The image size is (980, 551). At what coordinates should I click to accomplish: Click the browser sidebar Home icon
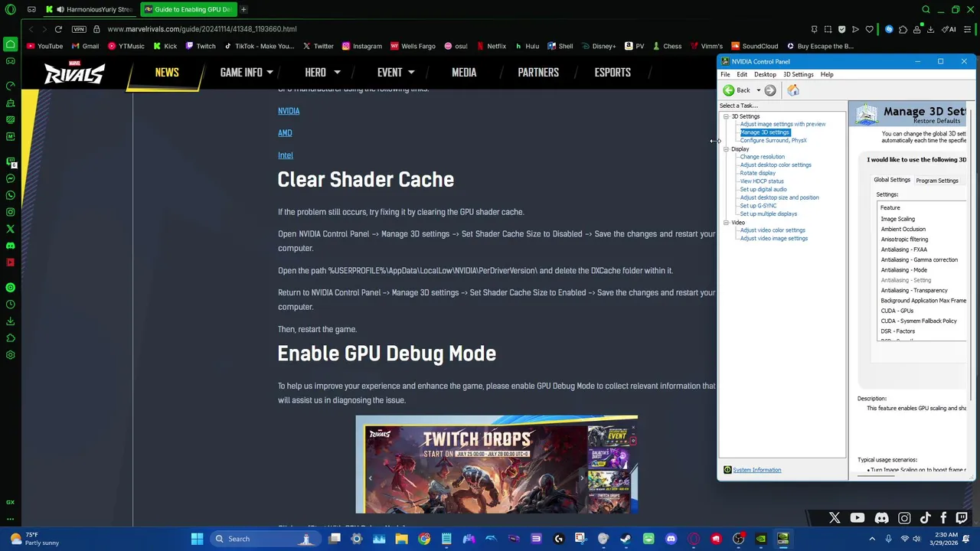(10, 44)
